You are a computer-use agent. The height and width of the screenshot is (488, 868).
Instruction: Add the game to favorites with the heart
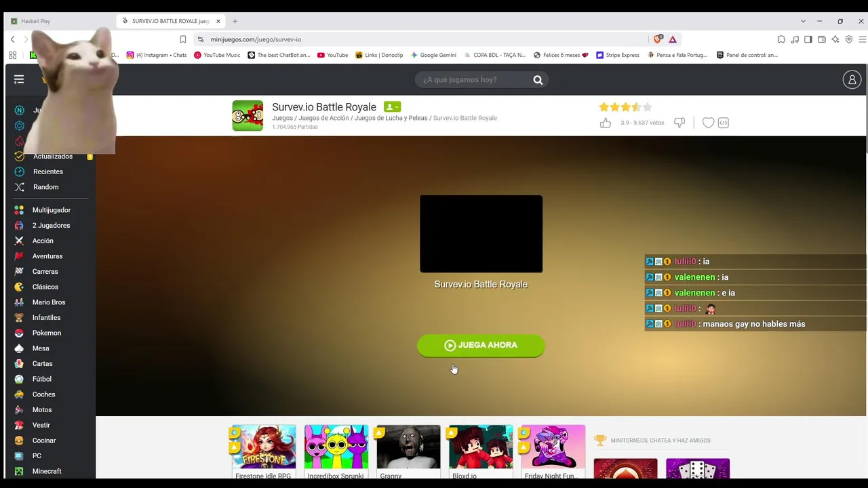tap(708, 123)
